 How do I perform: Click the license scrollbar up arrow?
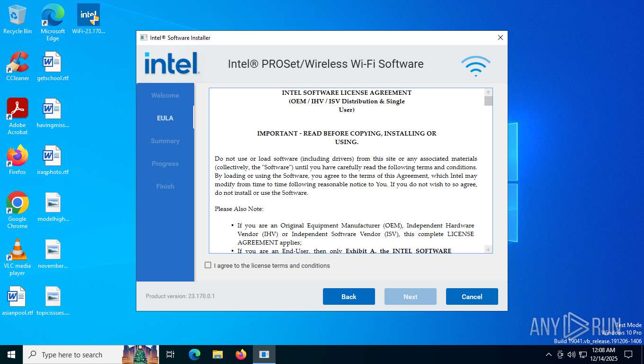488,92
